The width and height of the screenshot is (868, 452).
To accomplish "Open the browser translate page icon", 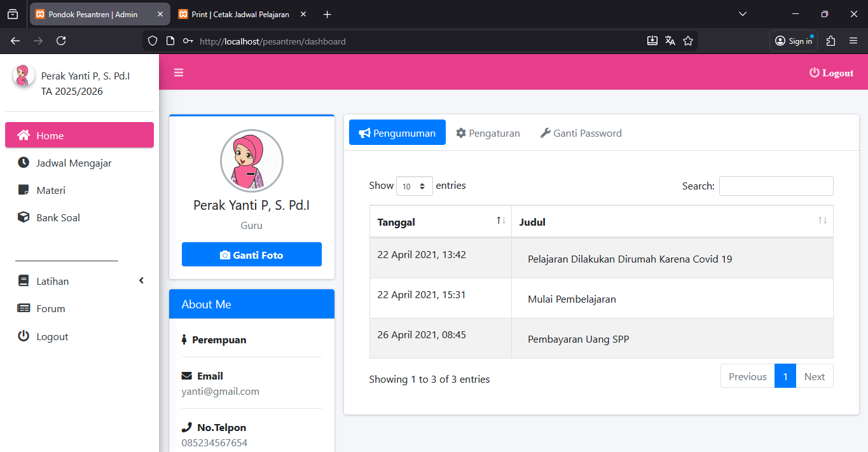I will point(670,41).
